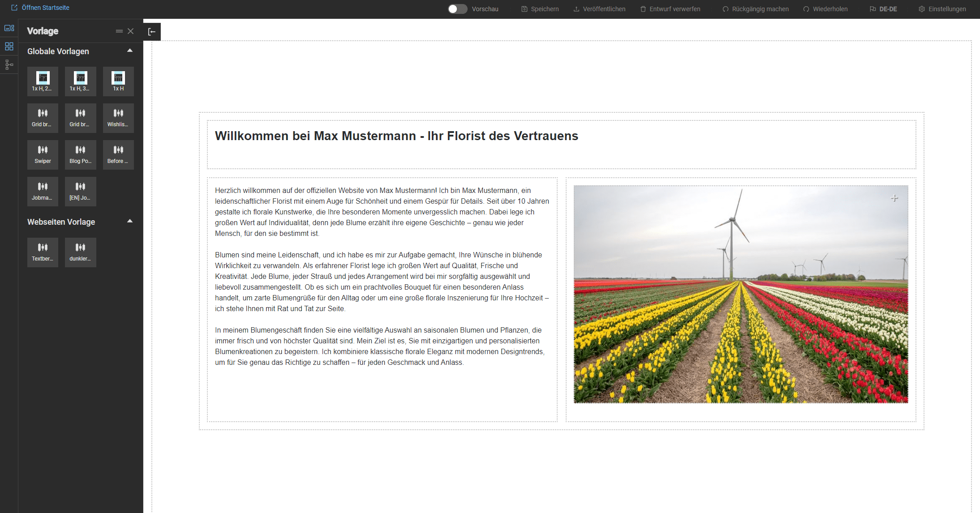Open the structure tree sidebar icon

click(9, 65)
